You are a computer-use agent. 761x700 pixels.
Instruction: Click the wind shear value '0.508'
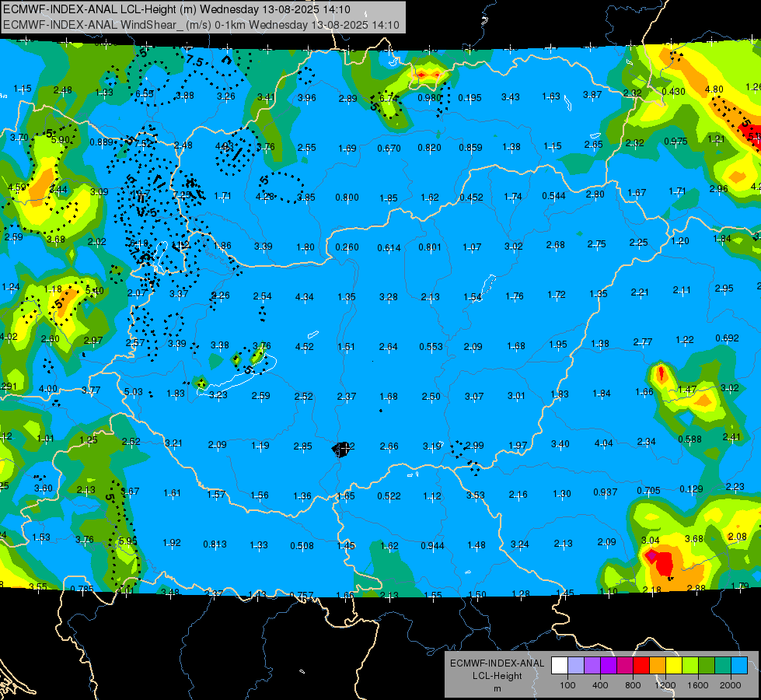[x=302, y=546]
